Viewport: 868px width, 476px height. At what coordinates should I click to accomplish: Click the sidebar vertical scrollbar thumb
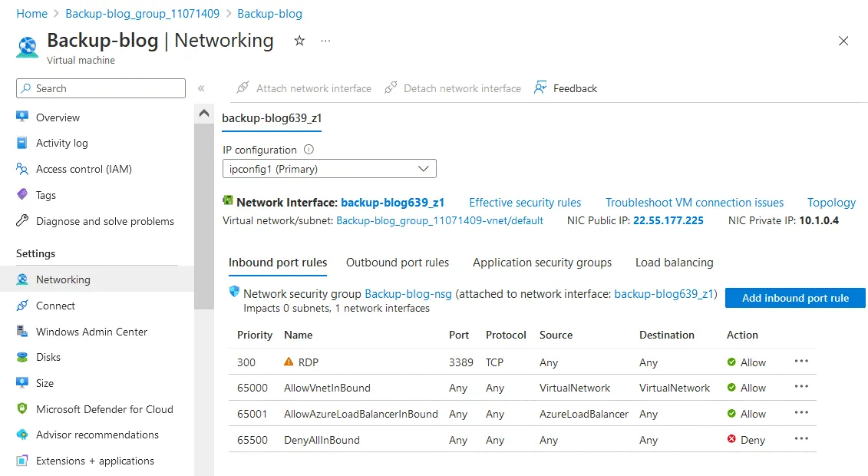[x=203, y=216]
